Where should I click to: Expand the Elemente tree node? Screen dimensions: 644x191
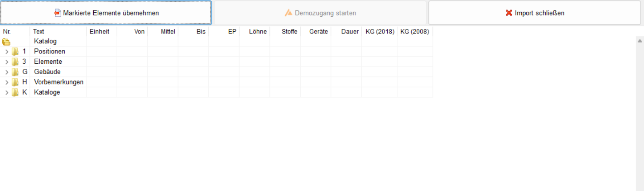(x=7, y=62)
